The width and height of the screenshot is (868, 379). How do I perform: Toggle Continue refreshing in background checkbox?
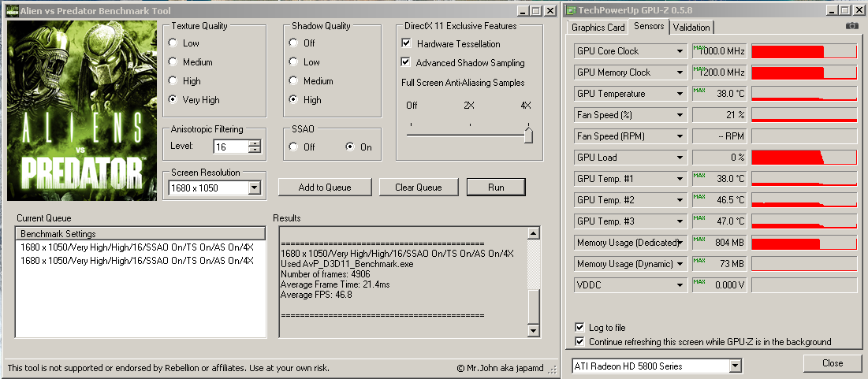click(579, 342)
